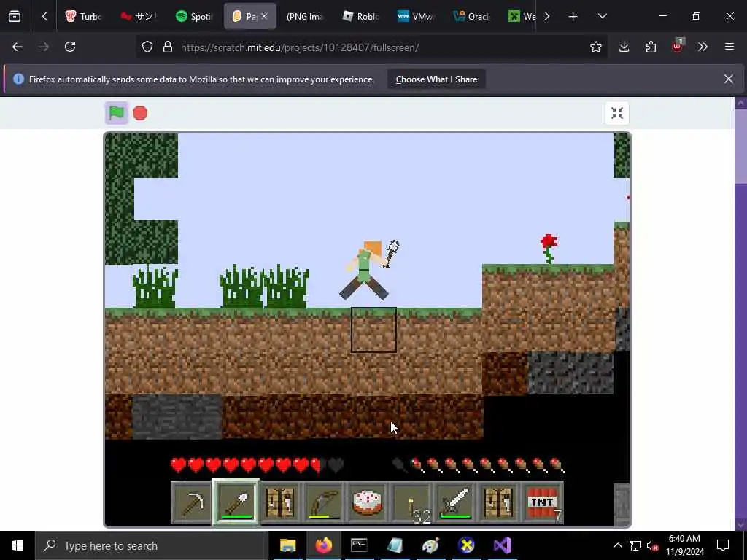The height and width of the screenshot is (560, 747).
Task: Select the second door item near TNT
Action: (x=499, y=502)
